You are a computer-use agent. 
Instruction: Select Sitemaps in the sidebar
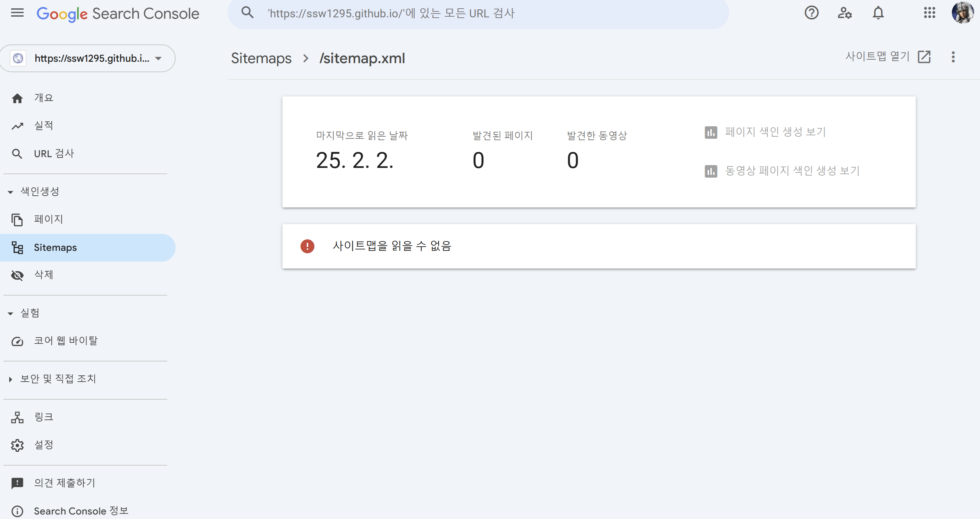click(x=87, y=247)
